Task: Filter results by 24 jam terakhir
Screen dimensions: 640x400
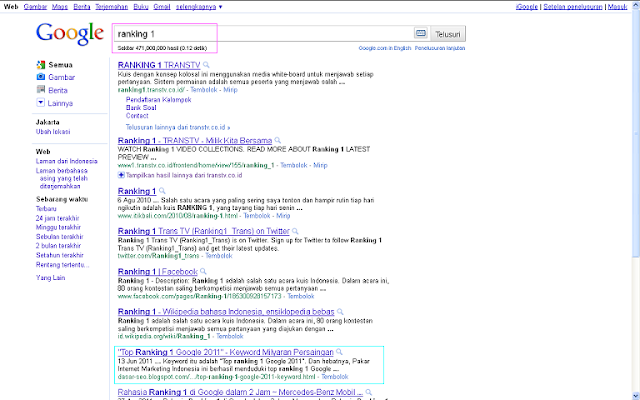Action: click(58, 218)
